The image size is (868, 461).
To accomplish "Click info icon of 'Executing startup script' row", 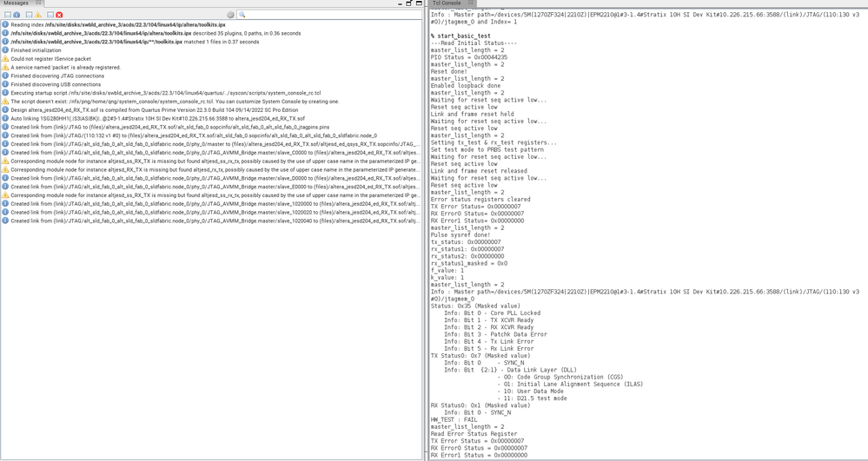I will [x=5, y=93].
